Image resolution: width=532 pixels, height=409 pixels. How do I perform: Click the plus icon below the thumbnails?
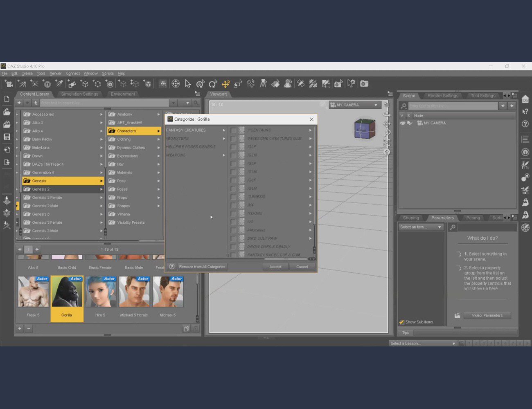tap(20, 328)
